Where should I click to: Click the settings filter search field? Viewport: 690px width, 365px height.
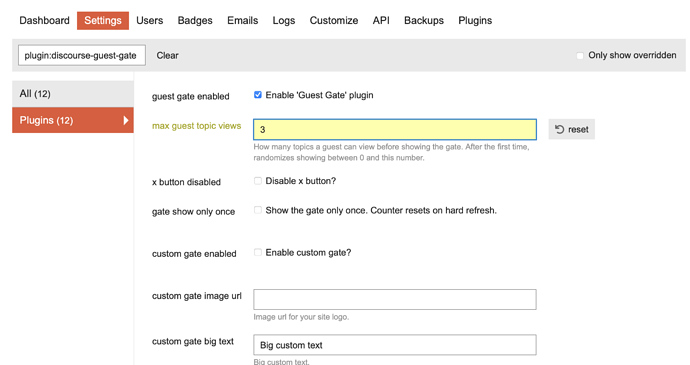coord(82,55)
